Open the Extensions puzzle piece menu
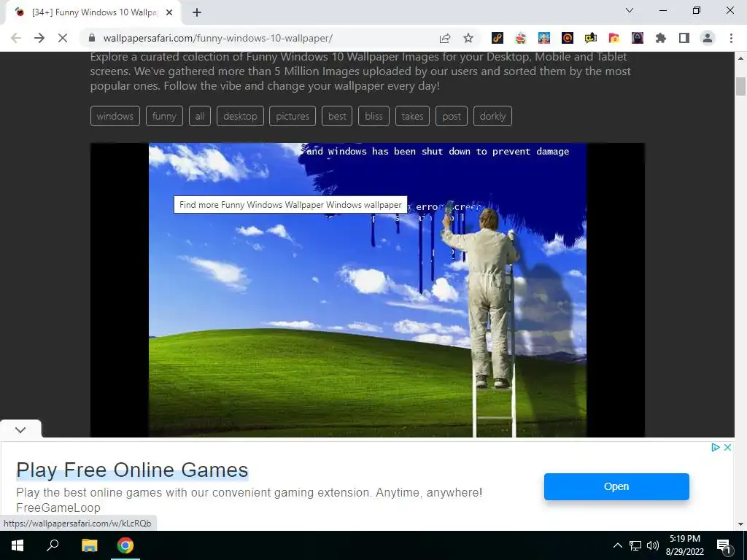Viewport: 747px width, 560px height. [x=661, y=38]
